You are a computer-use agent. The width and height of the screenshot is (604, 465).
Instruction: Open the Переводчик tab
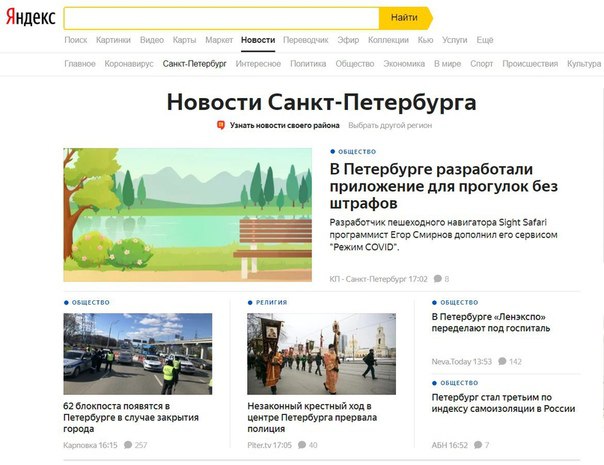coord(305,40)
